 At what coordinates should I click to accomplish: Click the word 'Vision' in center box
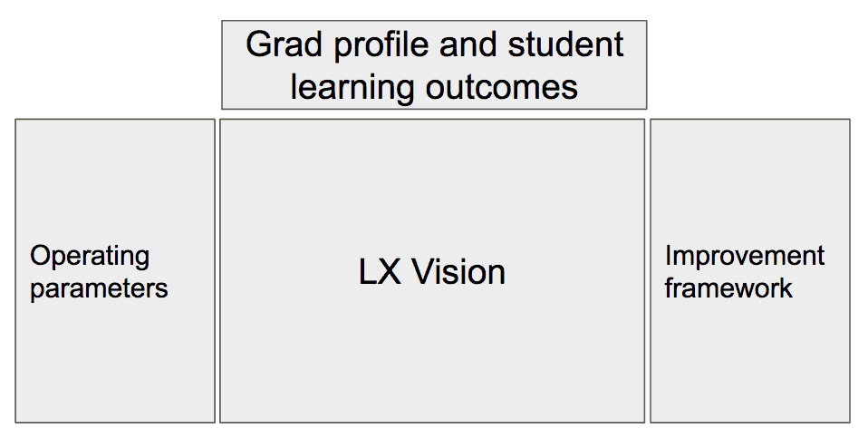click(x=458, y=272)
